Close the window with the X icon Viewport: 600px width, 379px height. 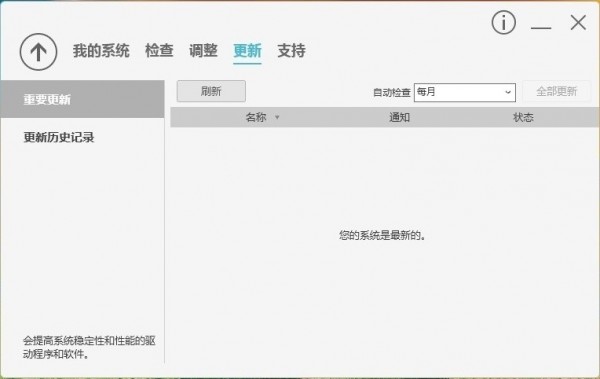578,23
